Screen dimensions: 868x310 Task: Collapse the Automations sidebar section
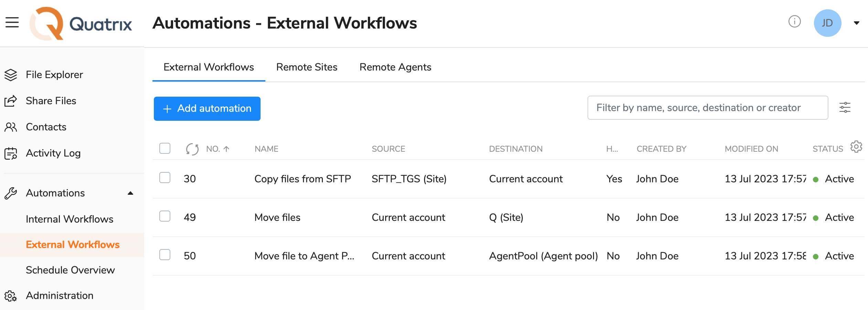(130, 193)
